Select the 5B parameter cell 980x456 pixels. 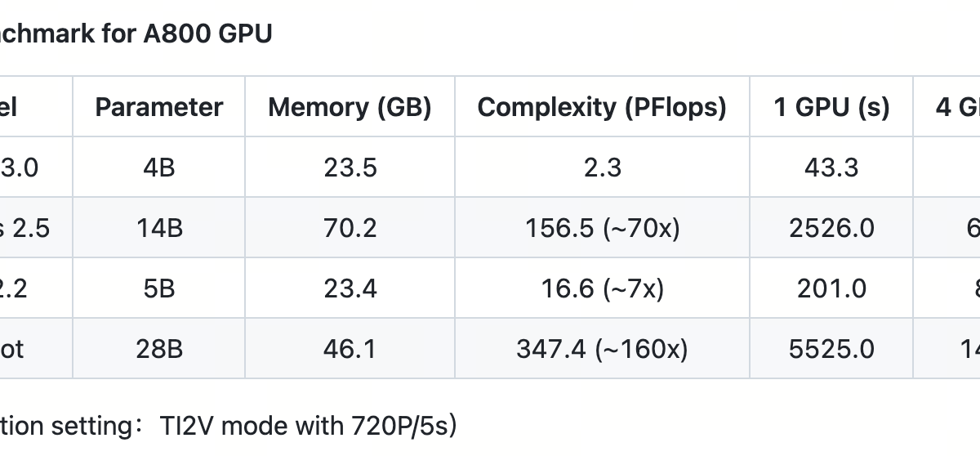(159, 288)
